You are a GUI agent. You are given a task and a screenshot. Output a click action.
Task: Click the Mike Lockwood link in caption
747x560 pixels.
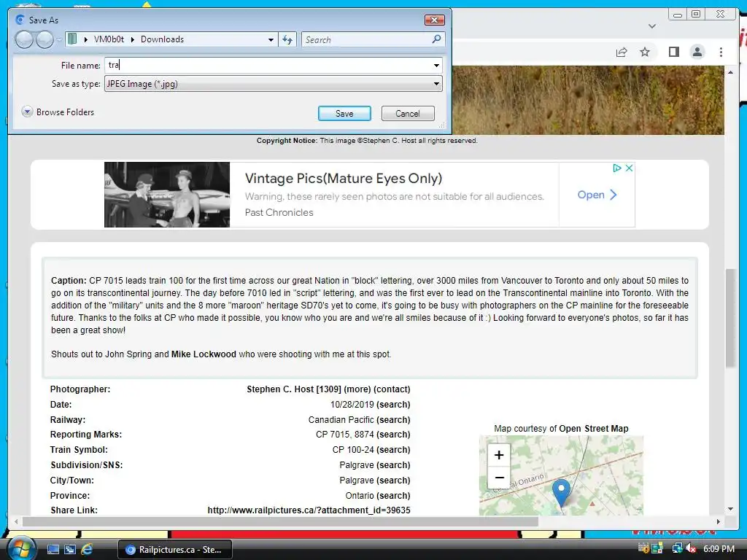[204, 354]
